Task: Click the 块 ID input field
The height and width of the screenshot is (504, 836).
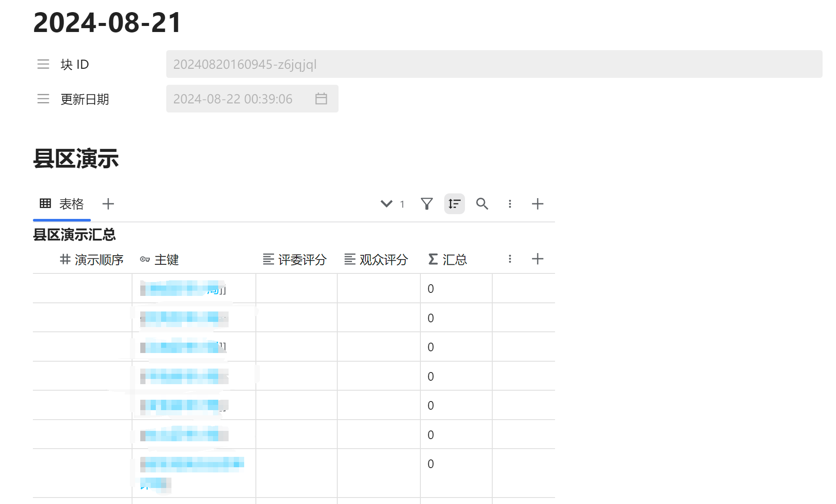Action: [494, 64]
